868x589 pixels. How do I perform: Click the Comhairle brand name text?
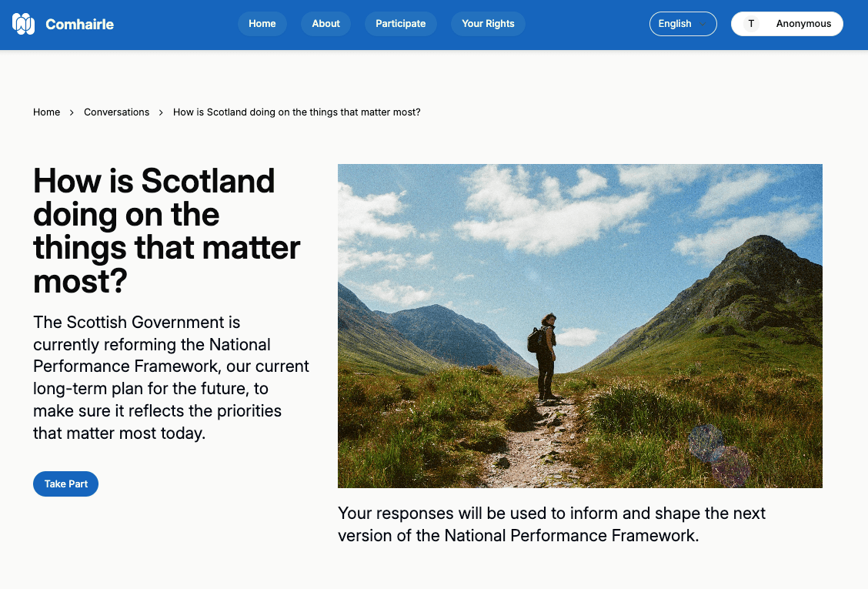pos(79,24)
